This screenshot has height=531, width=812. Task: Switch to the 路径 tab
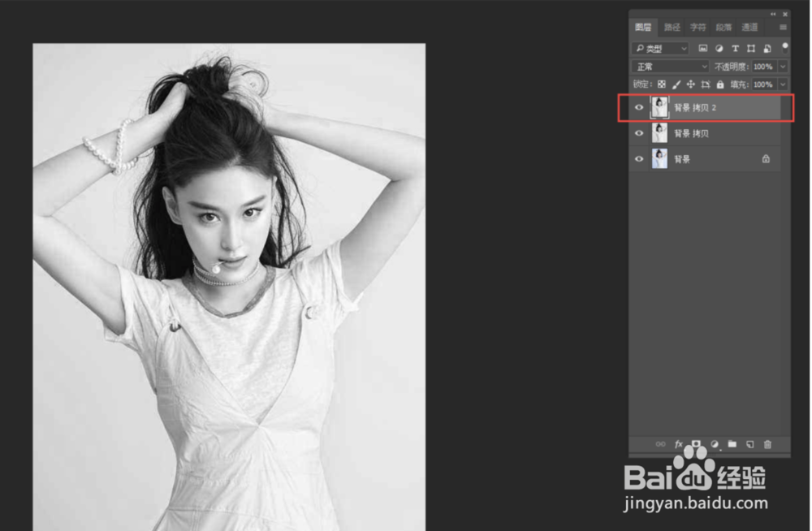(672, 27)
